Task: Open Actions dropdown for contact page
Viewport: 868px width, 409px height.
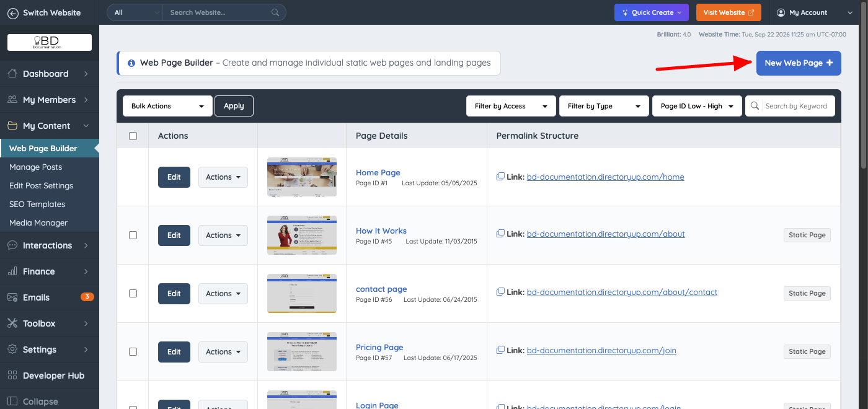Action: [223, 294]
